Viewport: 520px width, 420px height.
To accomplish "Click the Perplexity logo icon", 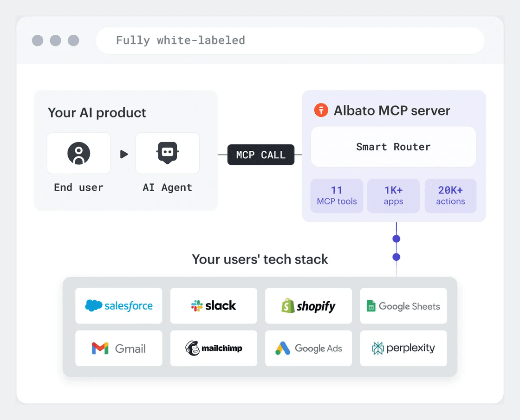I will point(378,348).
